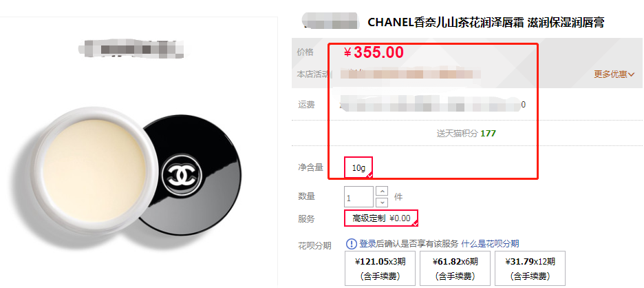Image resolution: width=644 pixels, height=288 pixels.
Task: Choose ¥61.82x6期 installment plan
Action: tap(455, 268)
